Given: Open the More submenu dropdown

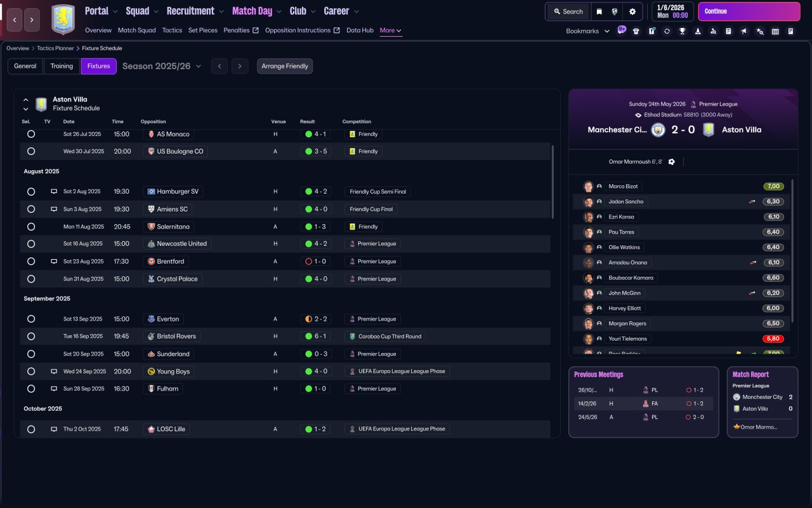Looking at the screenshot, I should [x=391, y=30].
